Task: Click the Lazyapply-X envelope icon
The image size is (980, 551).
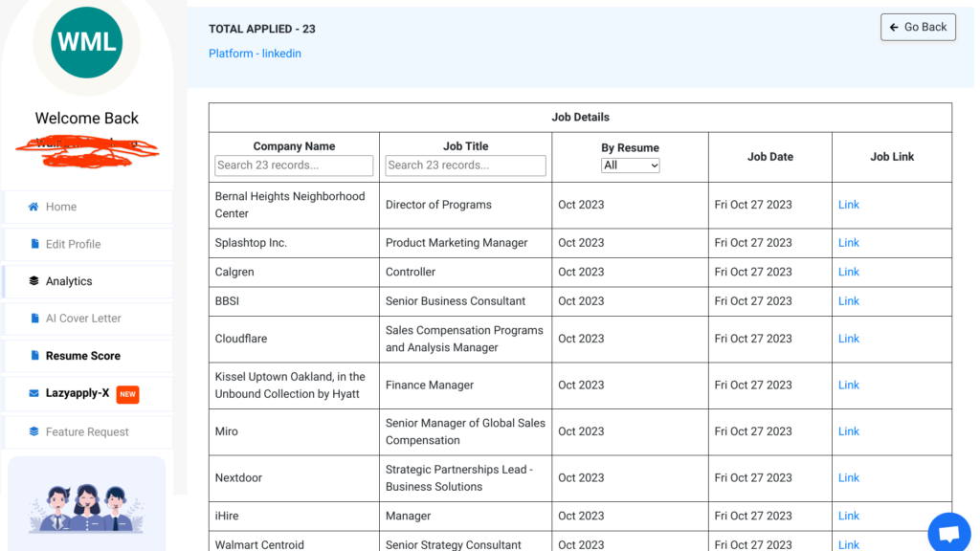Action: point(33,393)
